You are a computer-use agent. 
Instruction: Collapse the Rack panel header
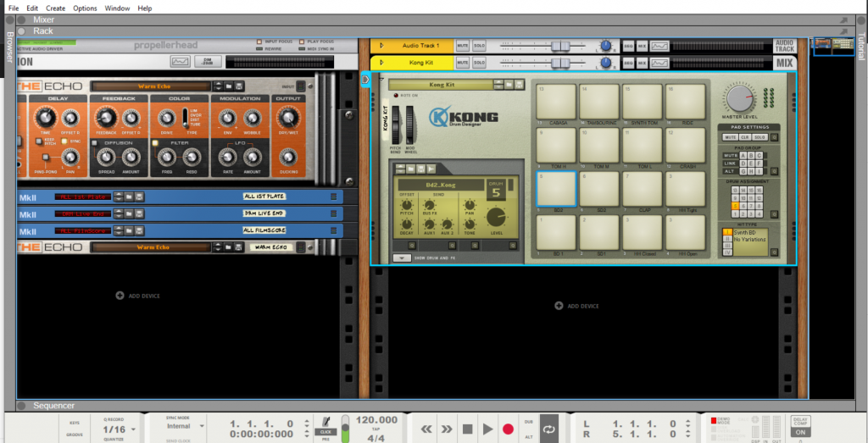(21, 31)
